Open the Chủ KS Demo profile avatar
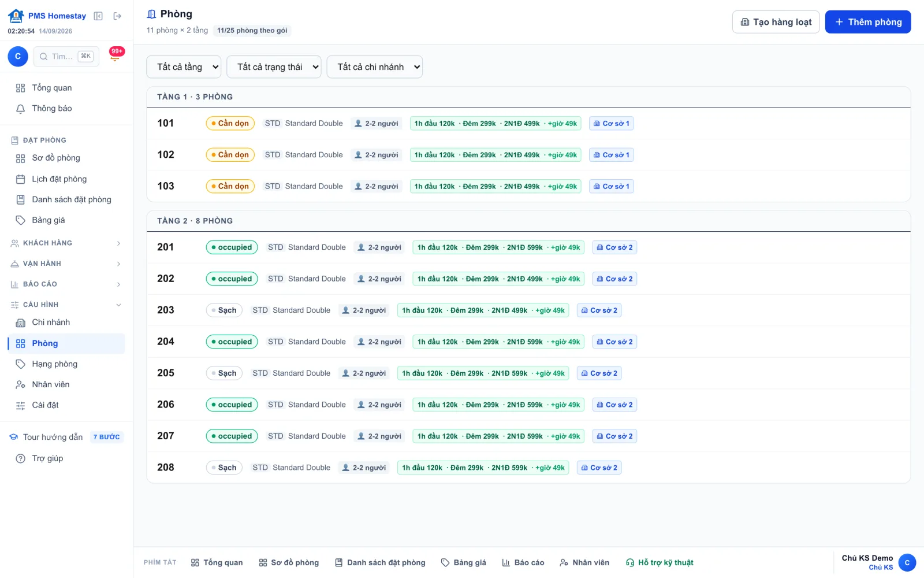Image resolution: width=924 pixels, height=578 pixels. pyautogui.click(x=907, y=562)
